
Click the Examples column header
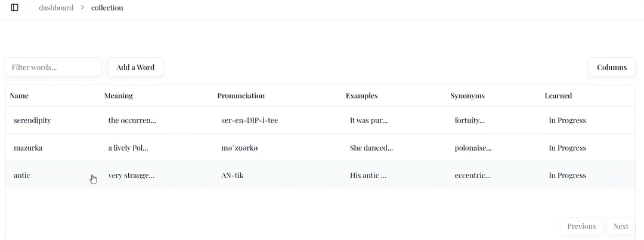(x=361, y=96)
